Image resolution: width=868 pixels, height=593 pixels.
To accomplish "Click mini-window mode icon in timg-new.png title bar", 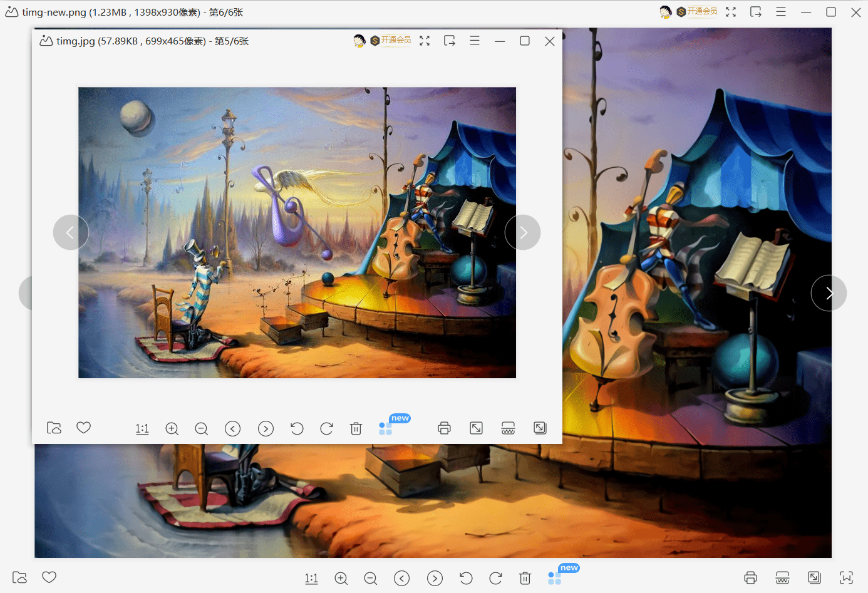I will coord(756,12).
